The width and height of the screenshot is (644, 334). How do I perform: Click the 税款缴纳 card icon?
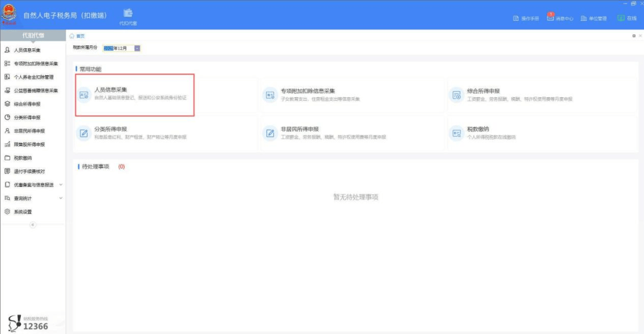pyautogui.click(x=457, y=132)
